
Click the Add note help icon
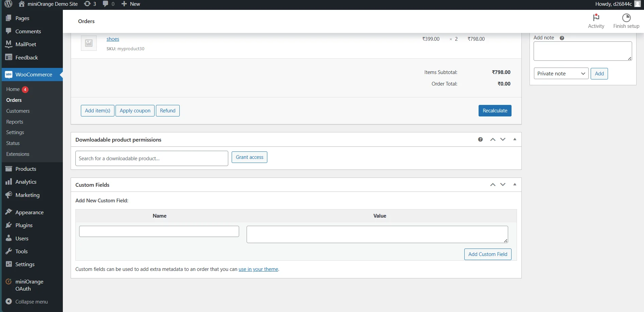coord(562,38)
